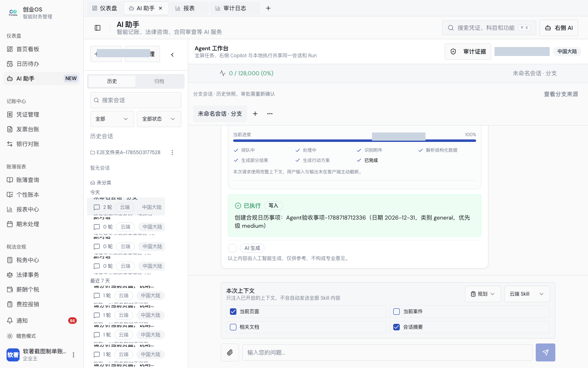Select the 未命名会话 · 分支 conversation tab
588x368 pixels.
[220, 114]
